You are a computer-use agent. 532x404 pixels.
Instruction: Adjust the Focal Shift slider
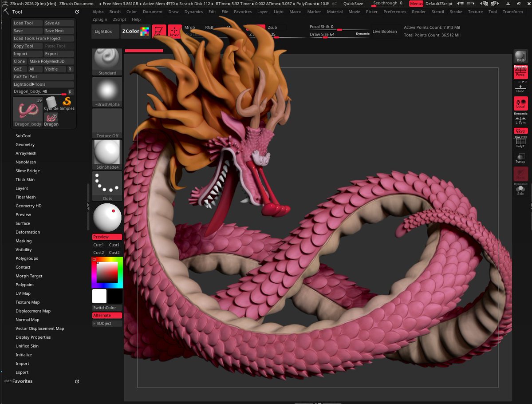pyautogui.click(x=339, y=27)
